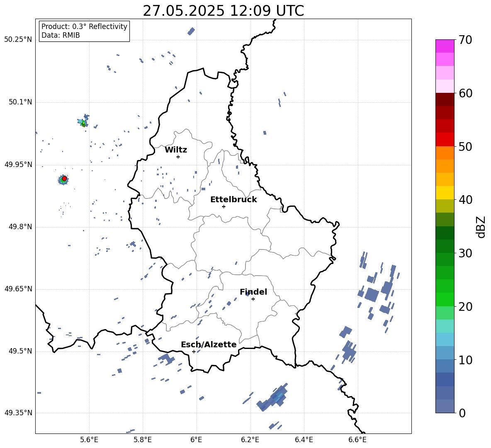Click the 'Product: 0.3° Reflectivity' text
491x448 pixels.
pos(84,26)
